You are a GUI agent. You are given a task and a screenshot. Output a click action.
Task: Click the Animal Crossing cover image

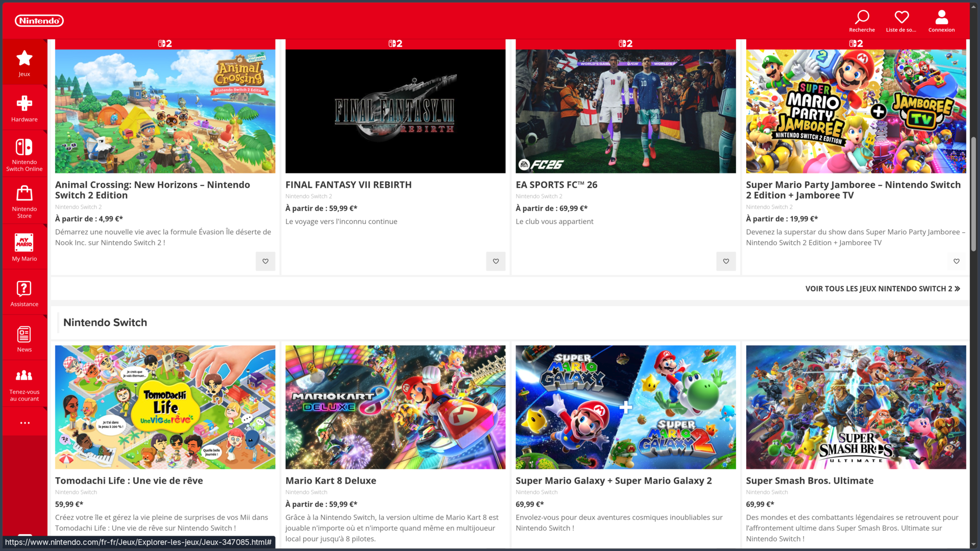click(x=165, y=111)
